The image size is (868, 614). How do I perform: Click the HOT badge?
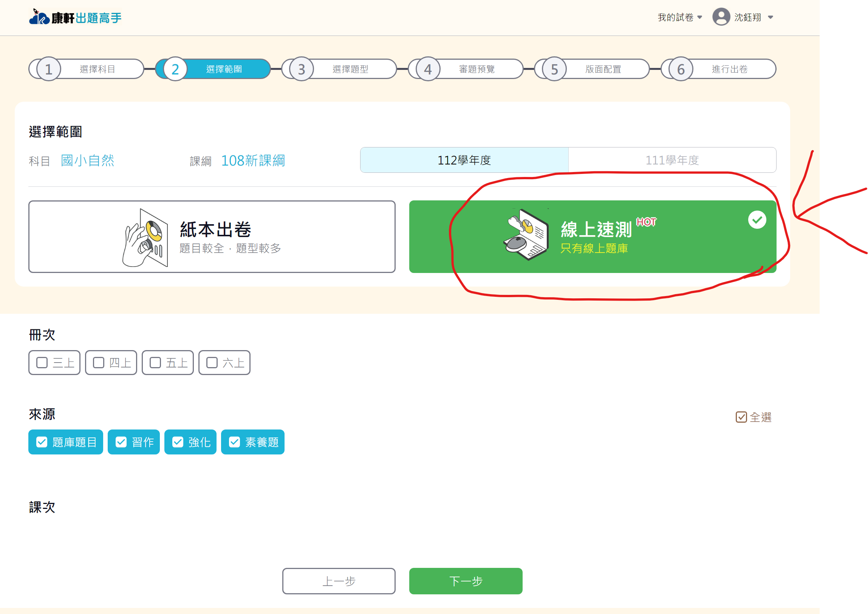(x=646, y=222)
